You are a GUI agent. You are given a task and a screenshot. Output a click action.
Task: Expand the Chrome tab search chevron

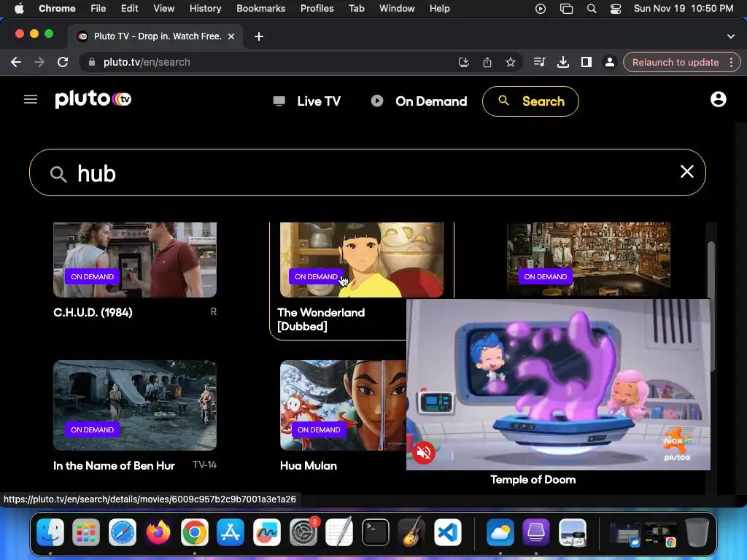731,36
